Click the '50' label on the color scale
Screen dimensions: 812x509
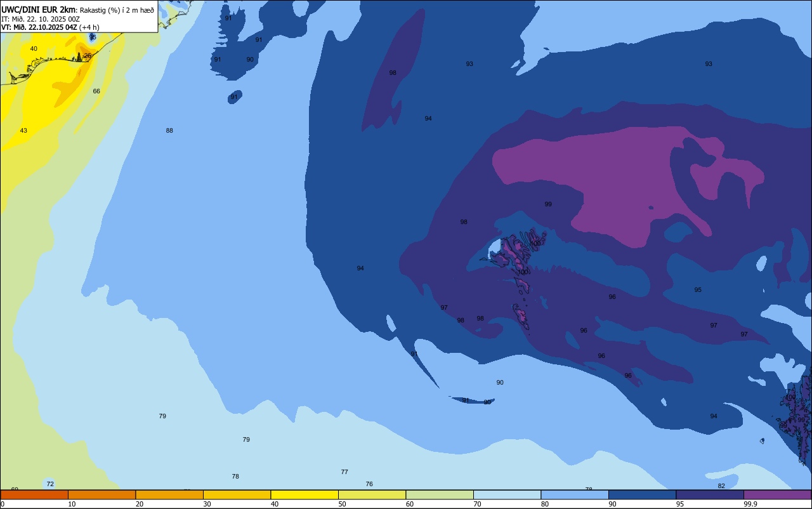click(x=342, y=504)
